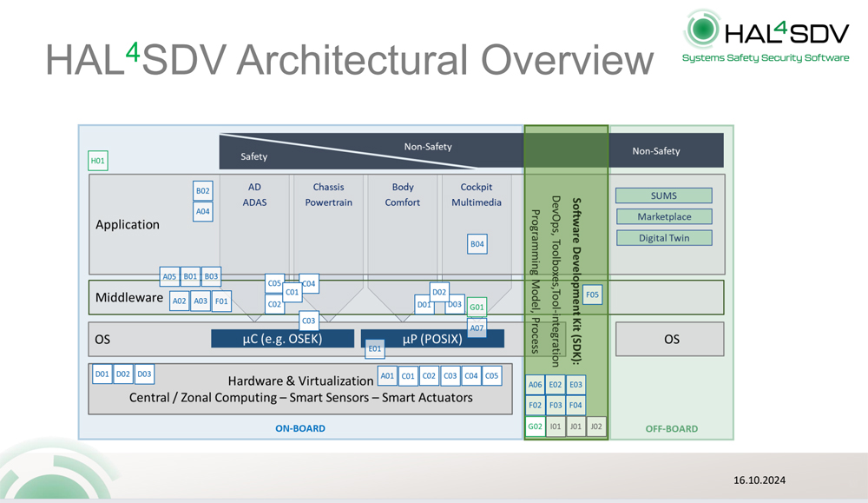Select the E02 tag
This screenshot has height=503, width=868.
(556, 385)
